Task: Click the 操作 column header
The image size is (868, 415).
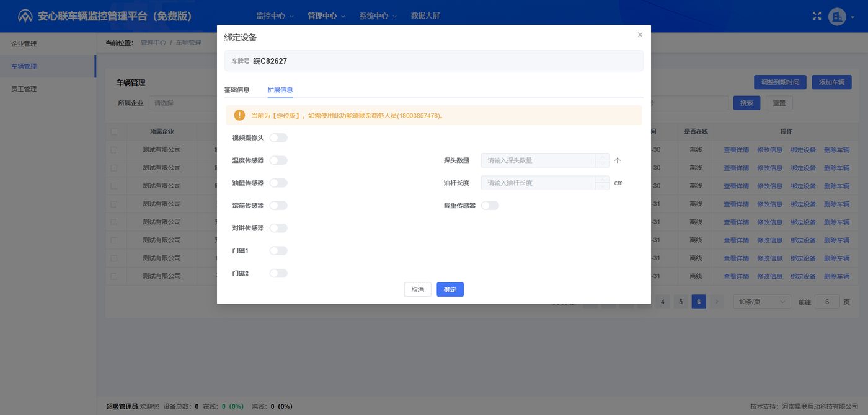Action: [x=786, y=131]
